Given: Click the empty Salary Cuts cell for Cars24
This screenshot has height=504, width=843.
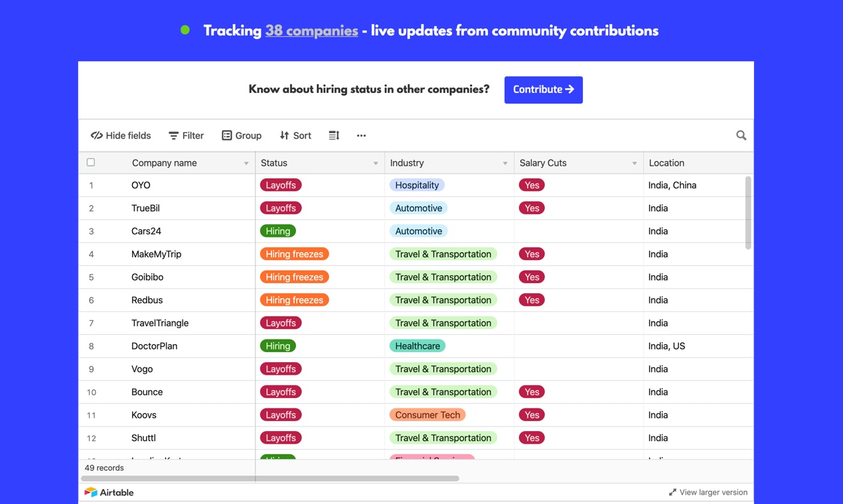Looking at the screenshot, I should [579, 231].
